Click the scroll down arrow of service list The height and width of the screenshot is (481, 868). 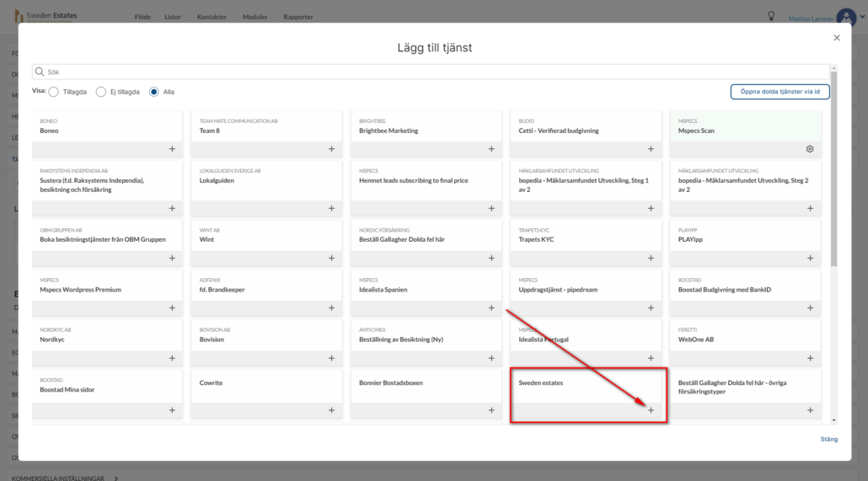834,420
